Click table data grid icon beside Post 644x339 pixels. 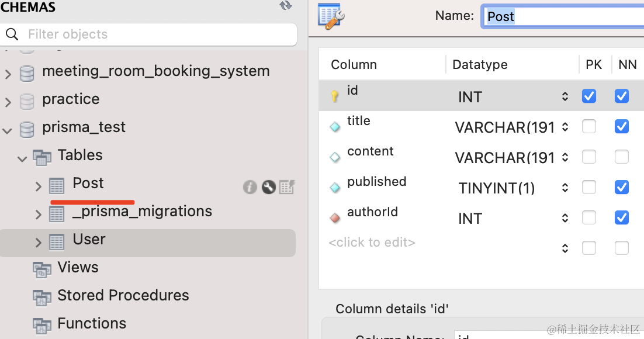point(287,187)
